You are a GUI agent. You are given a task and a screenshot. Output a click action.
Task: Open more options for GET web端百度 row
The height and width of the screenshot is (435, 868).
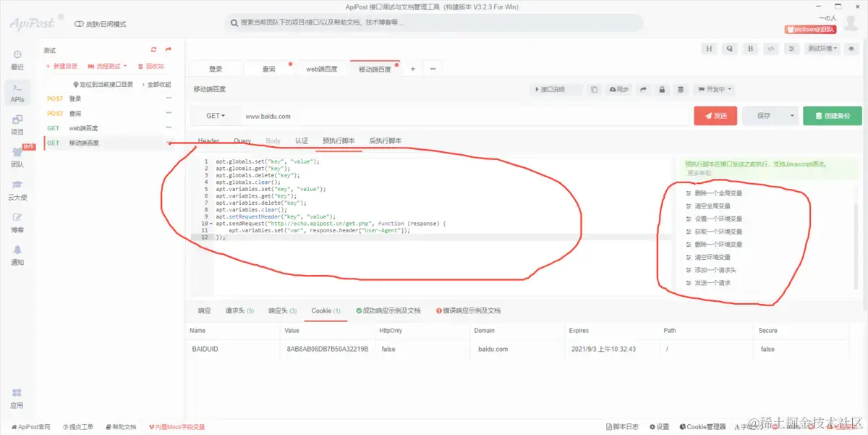tap(169, 128)
